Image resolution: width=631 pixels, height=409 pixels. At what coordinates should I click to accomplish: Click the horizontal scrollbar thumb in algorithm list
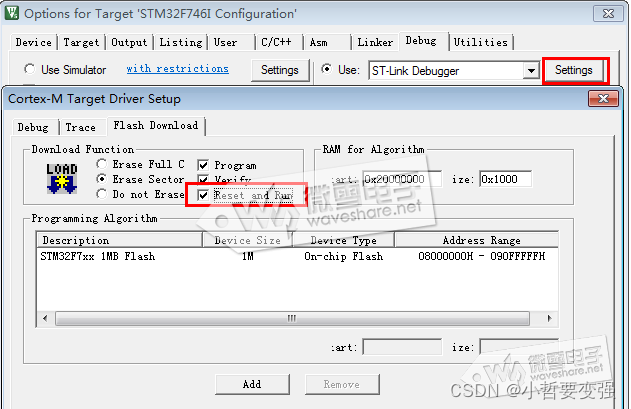click(292, 318)
